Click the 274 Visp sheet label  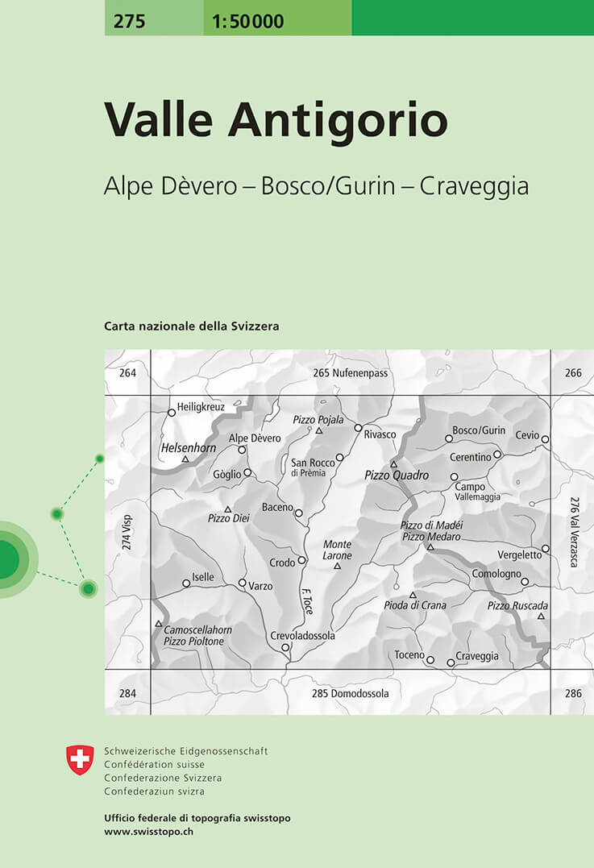[x=127, y=533]
